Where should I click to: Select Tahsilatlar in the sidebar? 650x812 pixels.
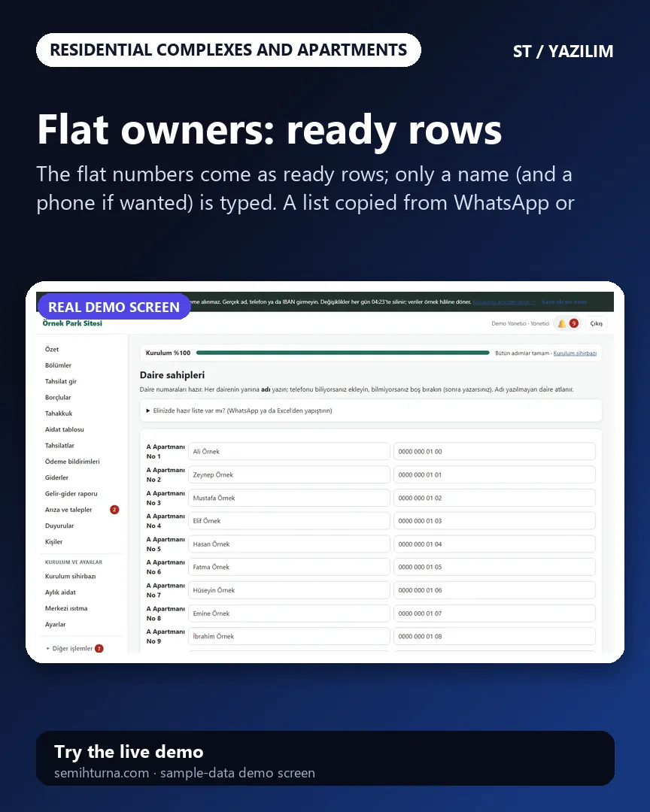coord(59,446)
